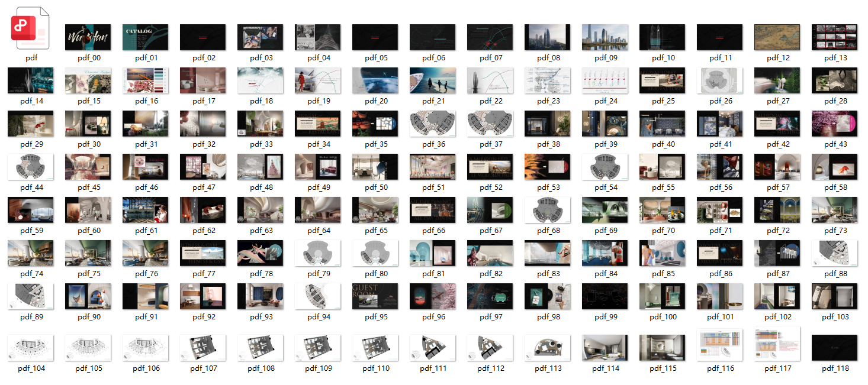
Task: Select the pdf_85 thumbnail
Action: point(663,253)
